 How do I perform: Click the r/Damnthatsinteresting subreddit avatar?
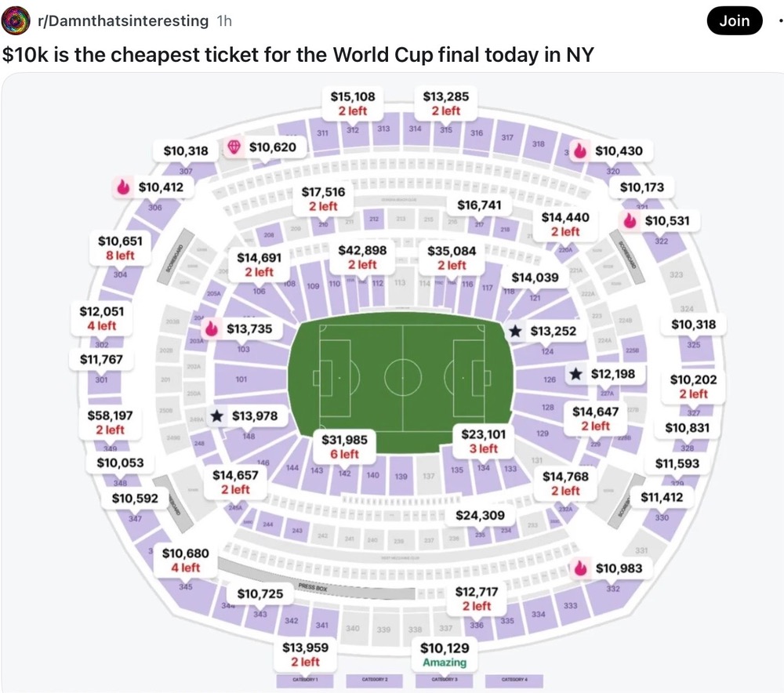point(16,21)
